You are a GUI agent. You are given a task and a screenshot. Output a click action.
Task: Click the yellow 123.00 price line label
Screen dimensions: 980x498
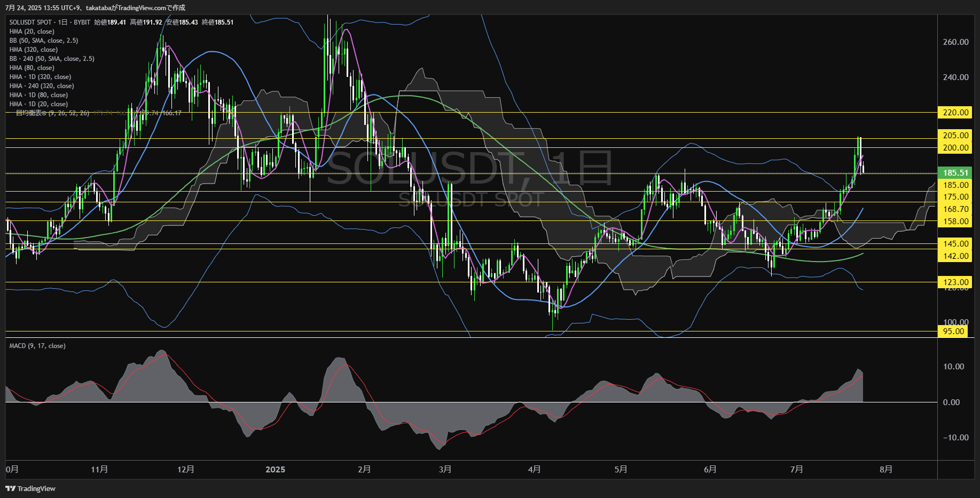pos(955,282)
